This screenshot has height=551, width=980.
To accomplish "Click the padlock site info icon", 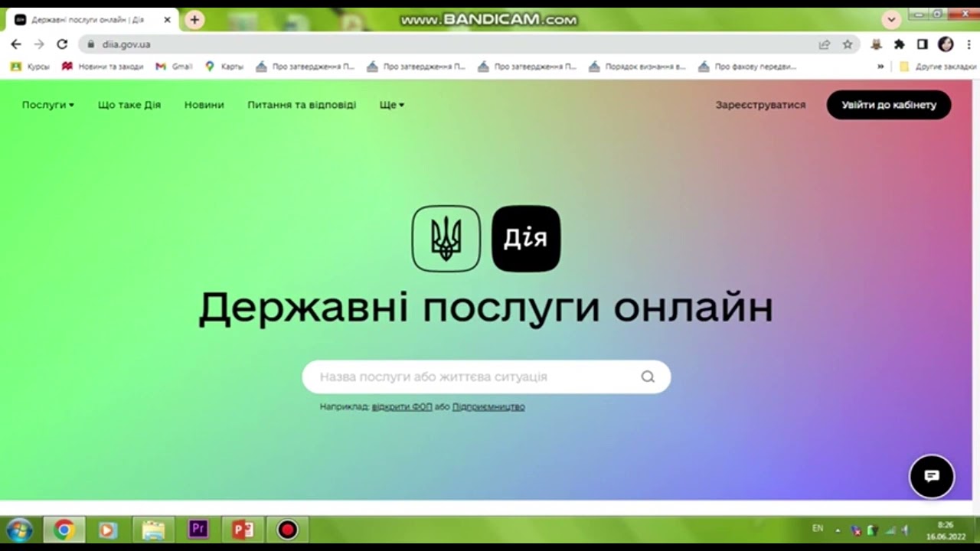I will [91, 44].
